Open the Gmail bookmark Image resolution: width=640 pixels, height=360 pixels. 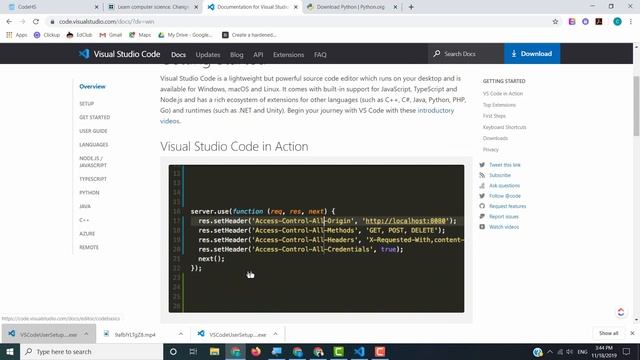click(x=111, y=35)
